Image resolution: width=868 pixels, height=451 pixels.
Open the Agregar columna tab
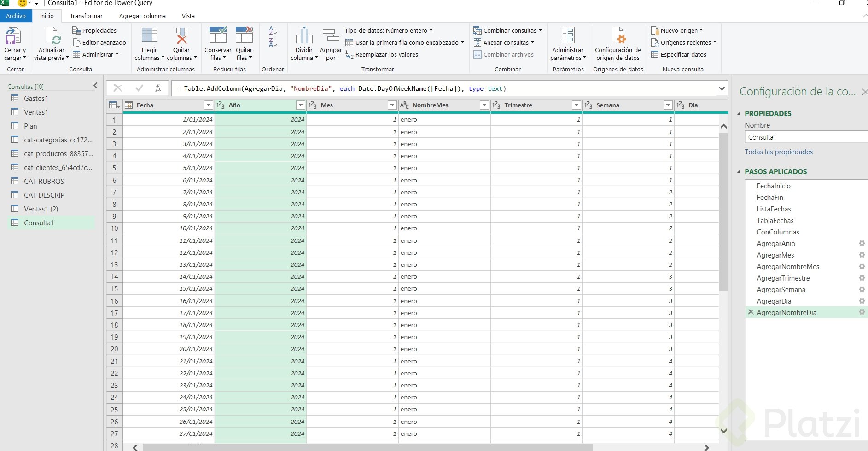[x=142, y=16]
